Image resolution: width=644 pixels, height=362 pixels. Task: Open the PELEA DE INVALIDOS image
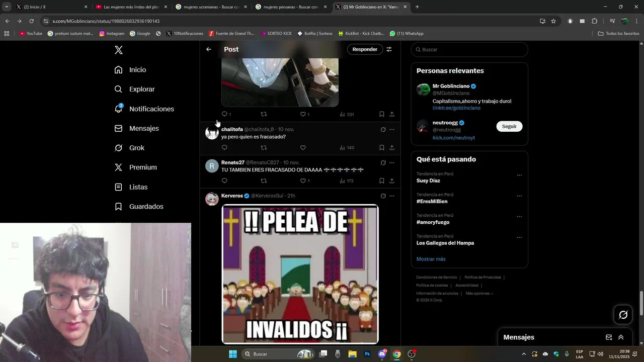300,274
